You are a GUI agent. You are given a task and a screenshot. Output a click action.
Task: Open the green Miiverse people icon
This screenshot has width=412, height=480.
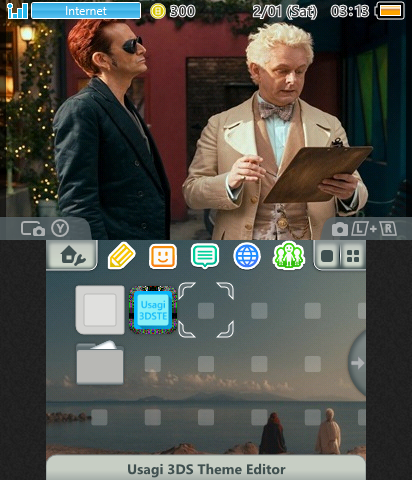pos(289,256)
